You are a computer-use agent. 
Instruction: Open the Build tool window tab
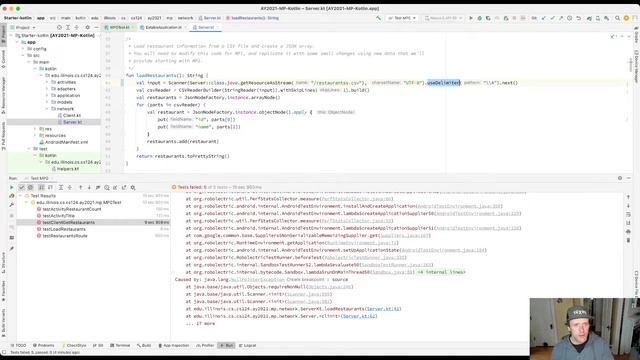click(144, 345)
